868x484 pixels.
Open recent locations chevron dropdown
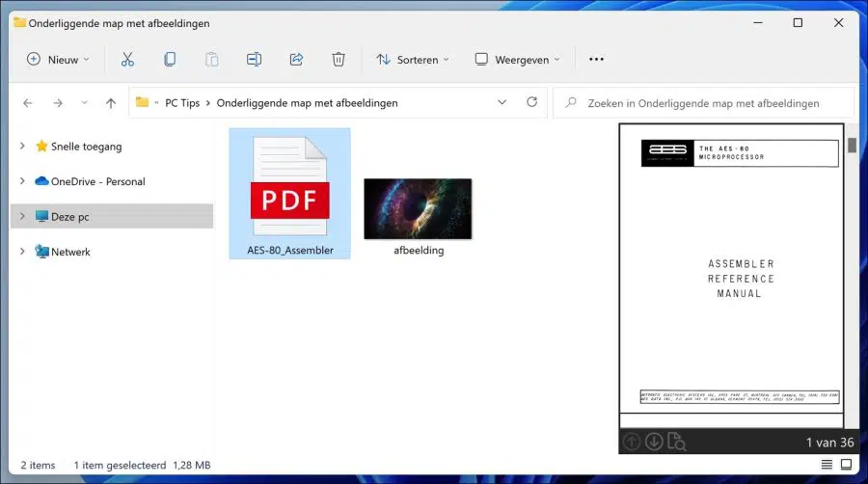(84, 103)
